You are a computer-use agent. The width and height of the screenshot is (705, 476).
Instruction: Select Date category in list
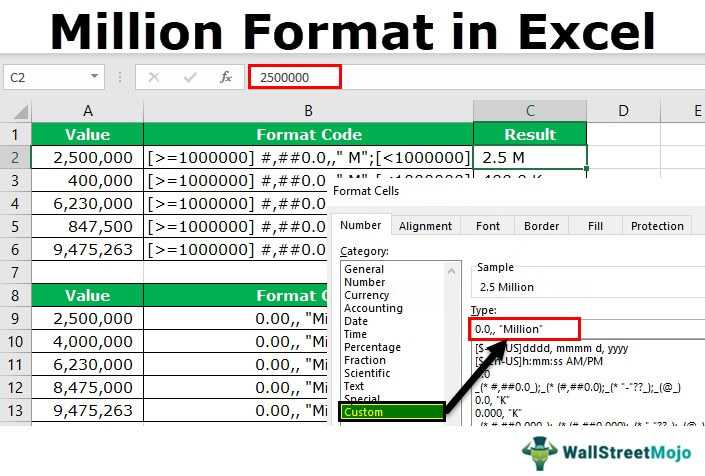[x=356, y=321]
